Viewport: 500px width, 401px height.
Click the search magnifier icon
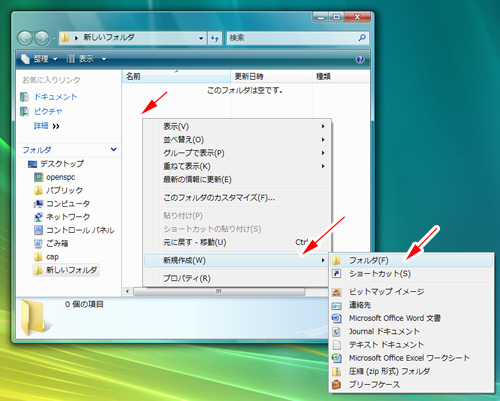click(362, 38)
